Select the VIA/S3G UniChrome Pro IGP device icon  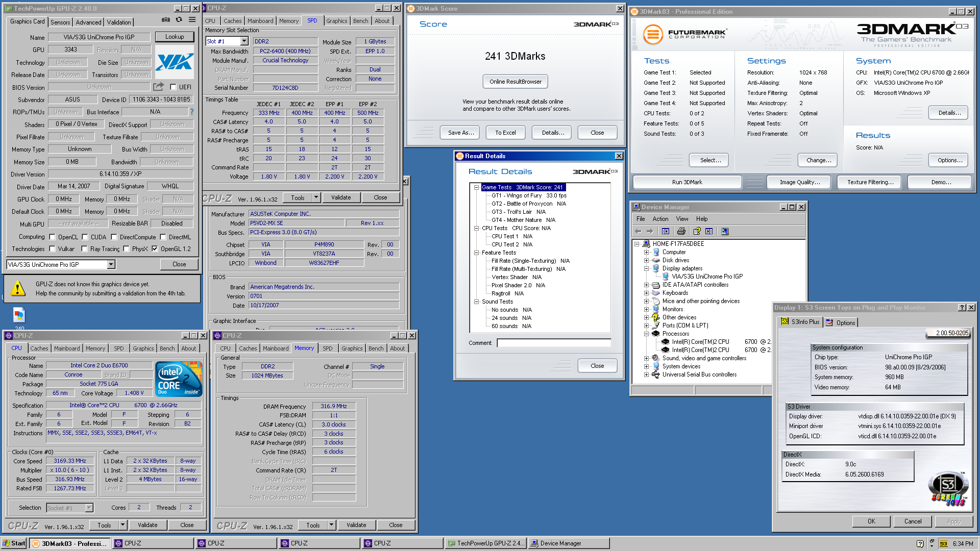click(x=666, y=277)
